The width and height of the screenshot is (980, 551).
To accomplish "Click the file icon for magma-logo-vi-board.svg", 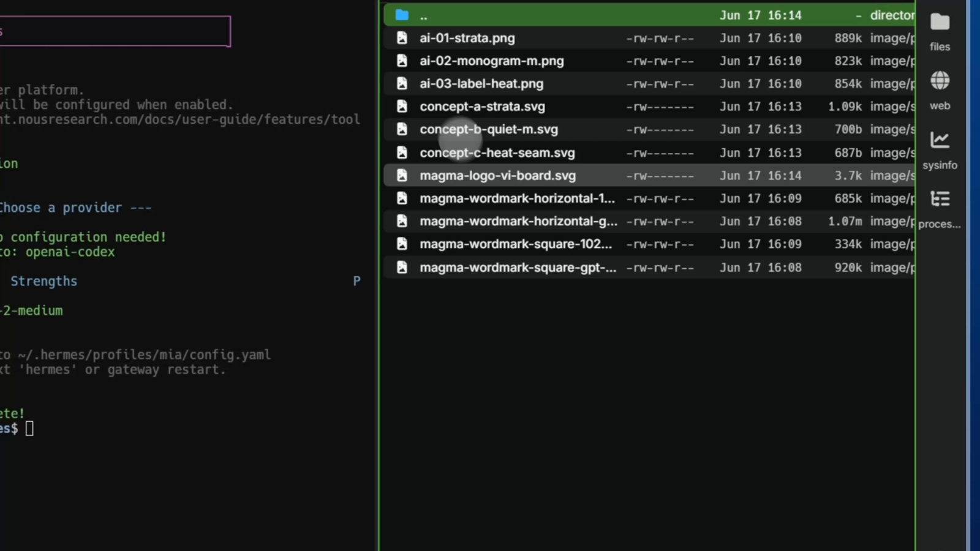I will click(x=402, y=176).
